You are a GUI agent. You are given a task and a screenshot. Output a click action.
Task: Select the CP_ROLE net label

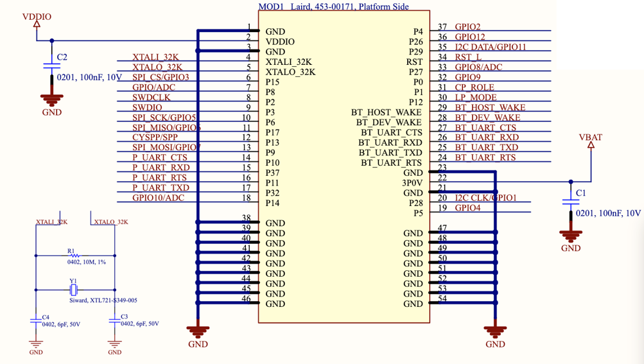pos(474,87)
